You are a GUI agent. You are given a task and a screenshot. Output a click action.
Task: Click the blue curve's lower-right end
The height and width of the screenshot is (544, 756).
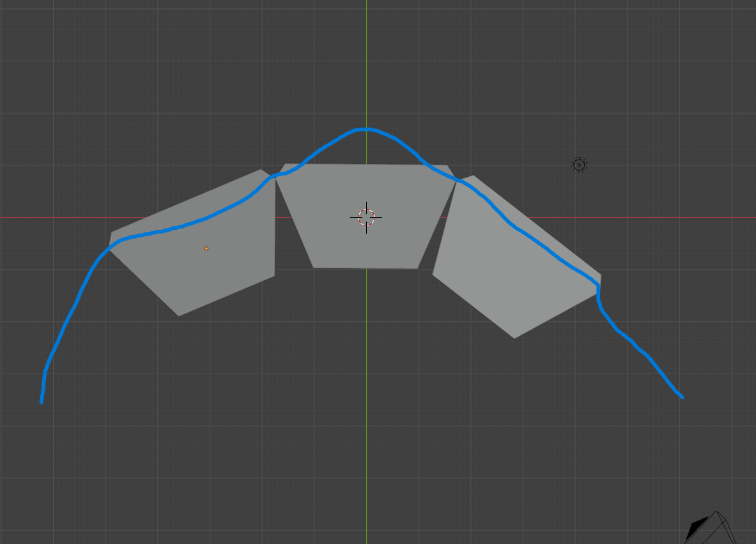pyautogui.click(x=681, y=397)
